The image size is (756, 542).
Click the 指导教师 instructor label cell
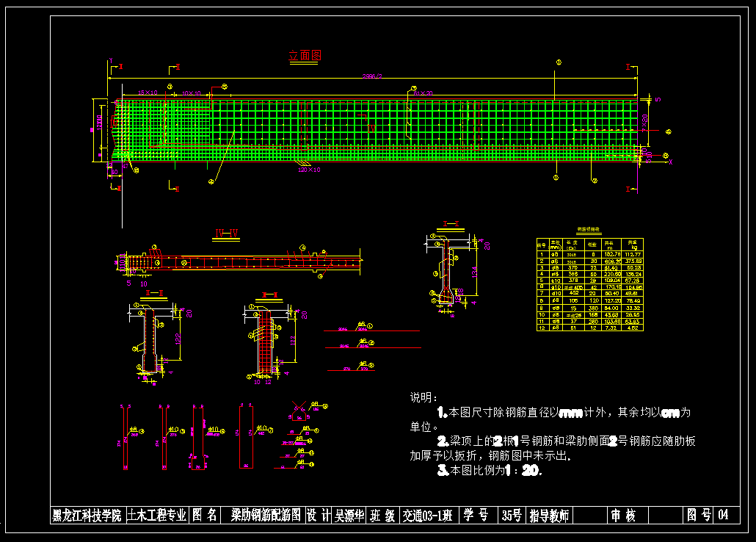coord(549,516)
